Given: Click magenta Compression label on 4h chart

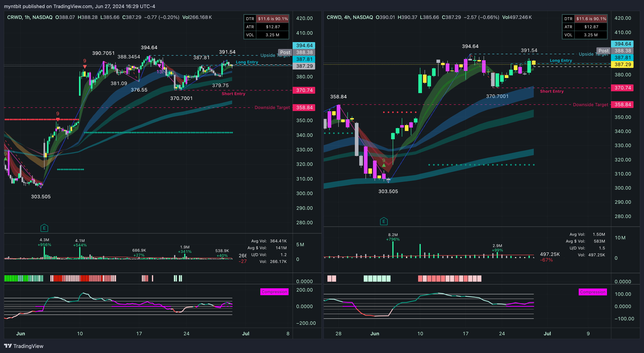Looking at the screenshot, I should pyautogui.click(x=592, y=292).
